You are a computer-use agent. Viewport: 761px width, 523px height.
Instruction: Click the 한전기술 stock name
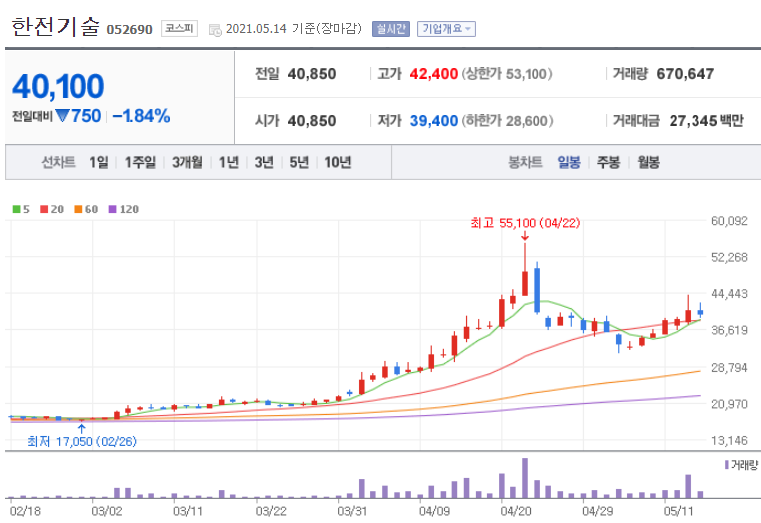(55, 27)
